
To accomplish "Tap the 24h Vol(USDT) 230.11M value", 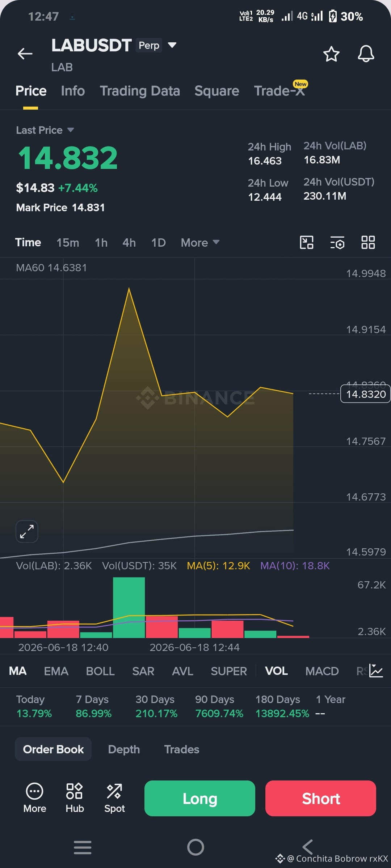I will coord(325,196).
